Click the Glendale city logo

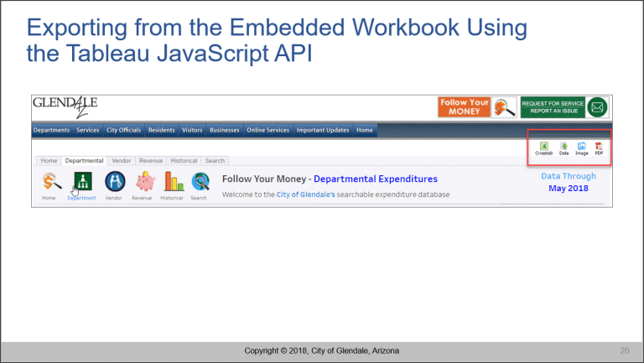click(x=65, y=107)
